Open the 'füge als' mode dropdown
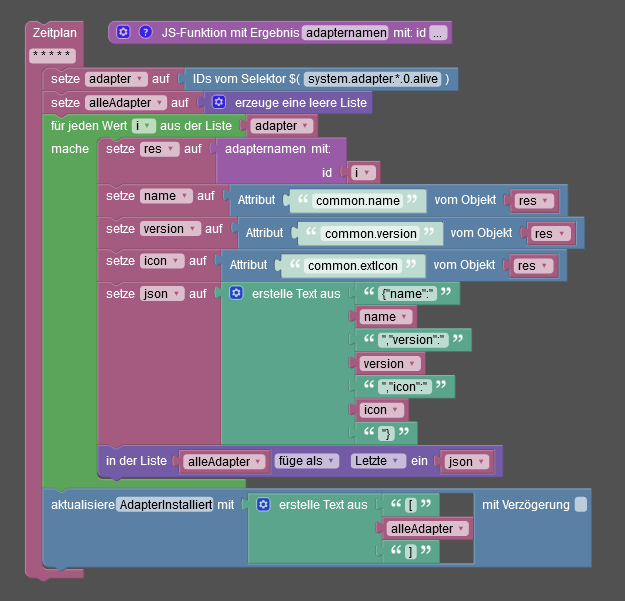Screen dimensions: 625x601 [x=307, y=461]
